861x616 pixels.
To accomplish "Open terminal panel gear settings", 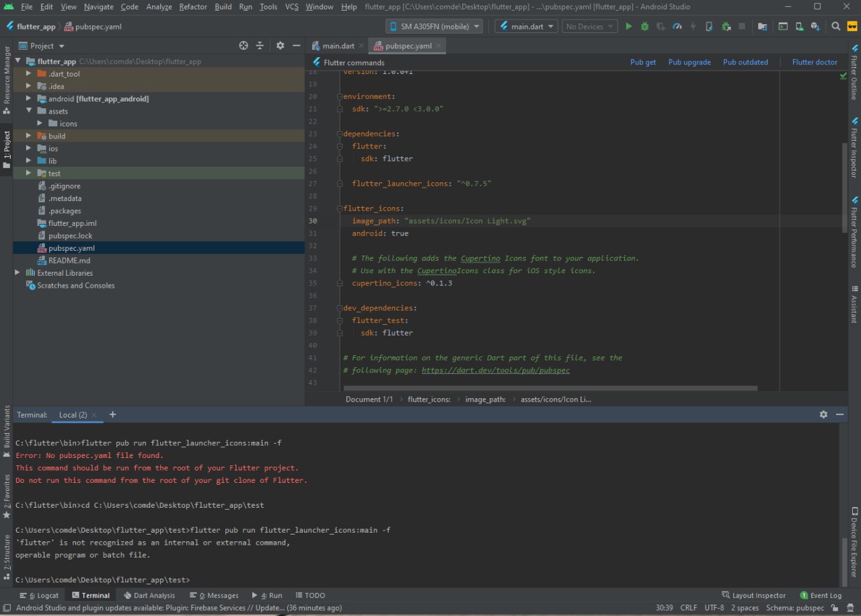I will 823,415.
